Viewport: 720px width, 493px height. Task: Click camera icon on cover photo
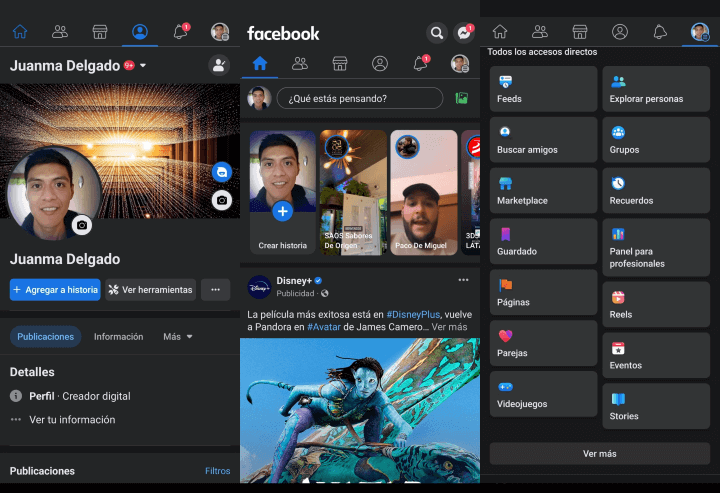[222, 200]
